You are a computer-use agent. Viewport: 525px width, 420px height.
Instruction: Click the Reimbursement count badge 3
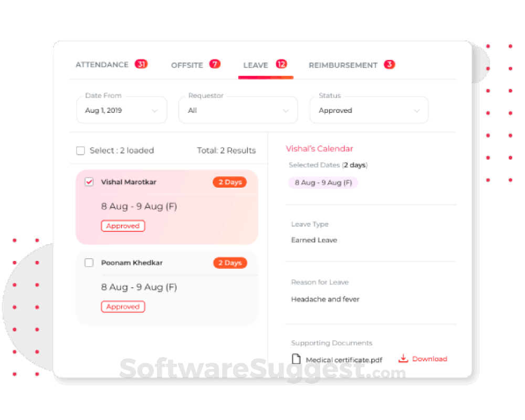(390, 64)
